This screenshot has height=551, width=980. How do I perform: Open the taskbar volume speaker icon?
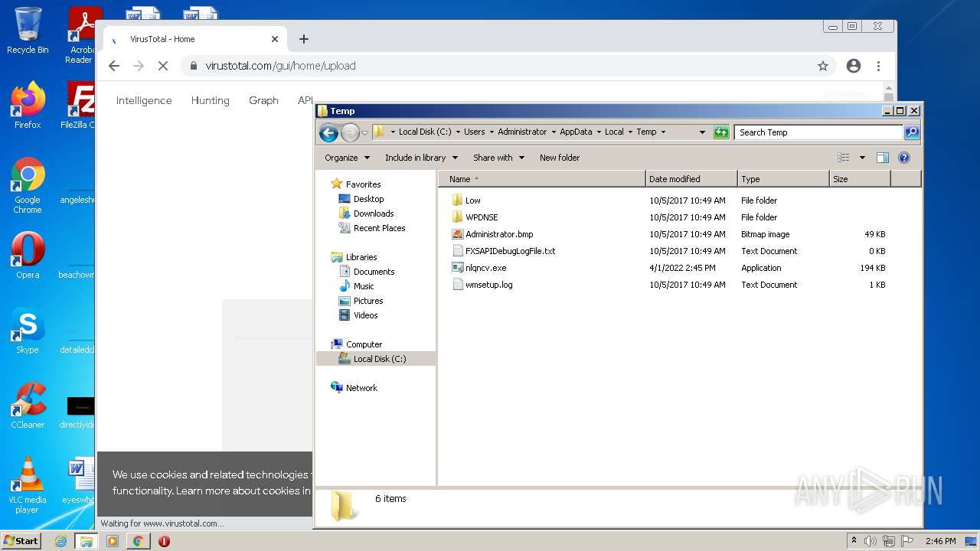click(x=871, y=541)
